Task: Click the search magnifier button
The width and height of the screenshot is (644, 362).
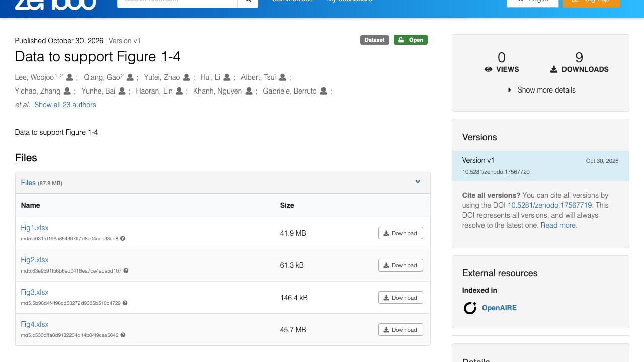Action: click(x=248, y=2)
